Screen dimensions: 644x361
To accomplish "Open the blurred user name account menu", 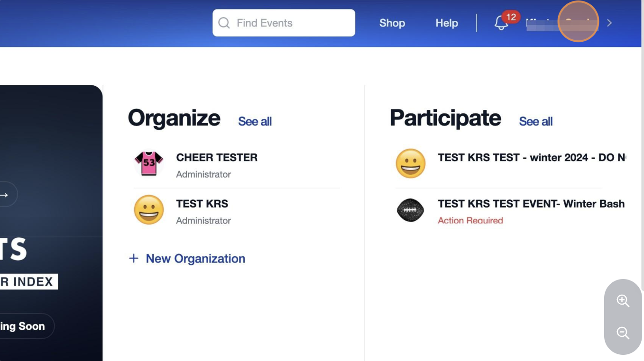I will [x=562, y=23].
